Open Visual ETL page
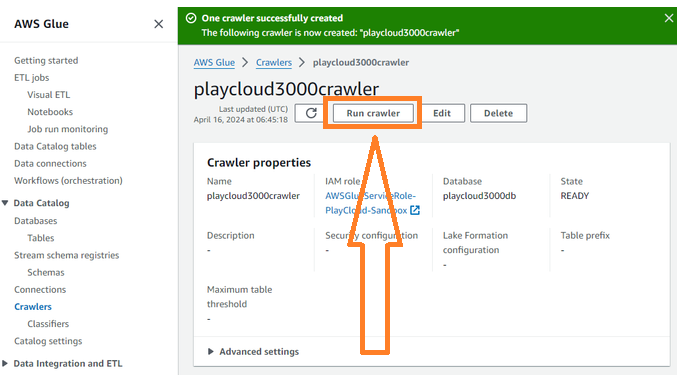The image size is (677, 376). pyautogui.click(x=48, y=95)
